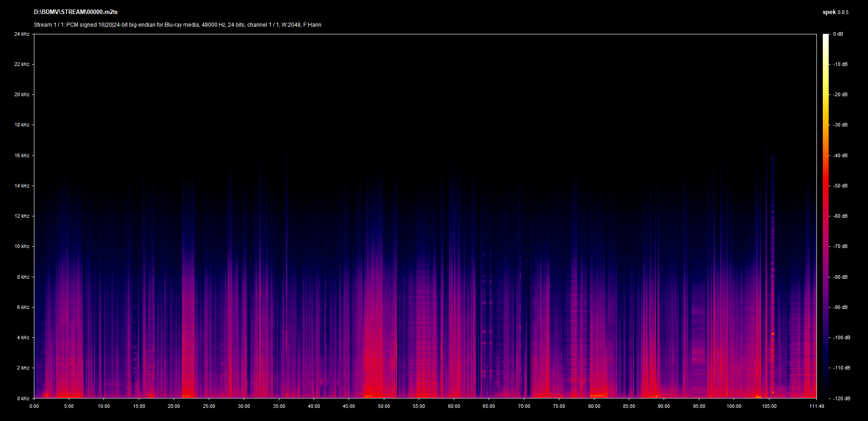The height and width of the screenshot is (421, 868).
Task: Click the -120 dB scale label
Action: point(841,398)
